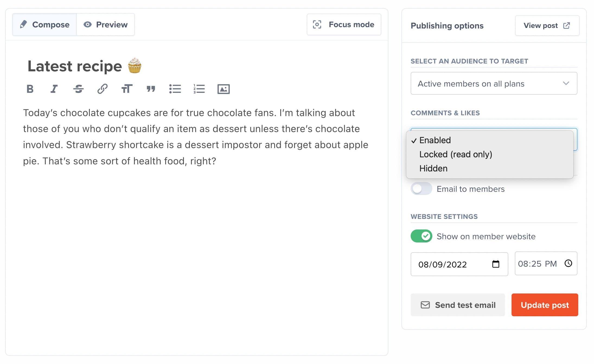Image resolution: width=594 pixels, height=364 pixels.
Task: Apply bold formatting
Action: (x=30, y=89)
